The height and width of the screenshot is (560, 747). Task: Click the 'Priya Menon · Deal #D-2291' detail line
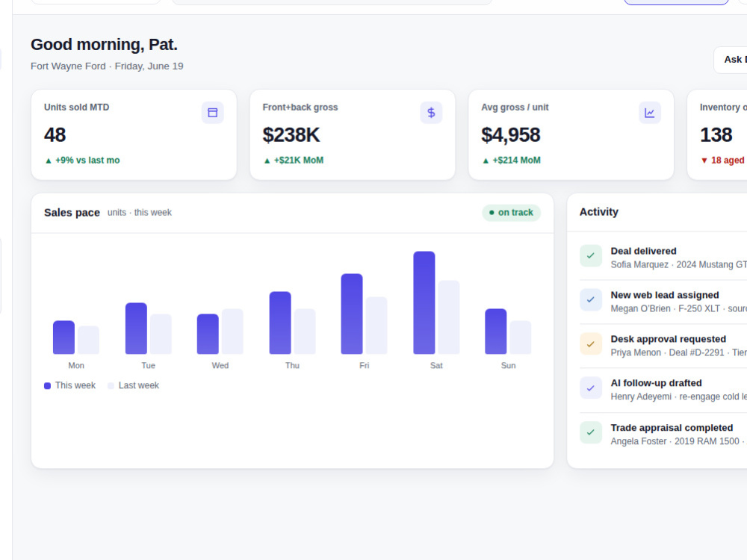tap(679, 353)
